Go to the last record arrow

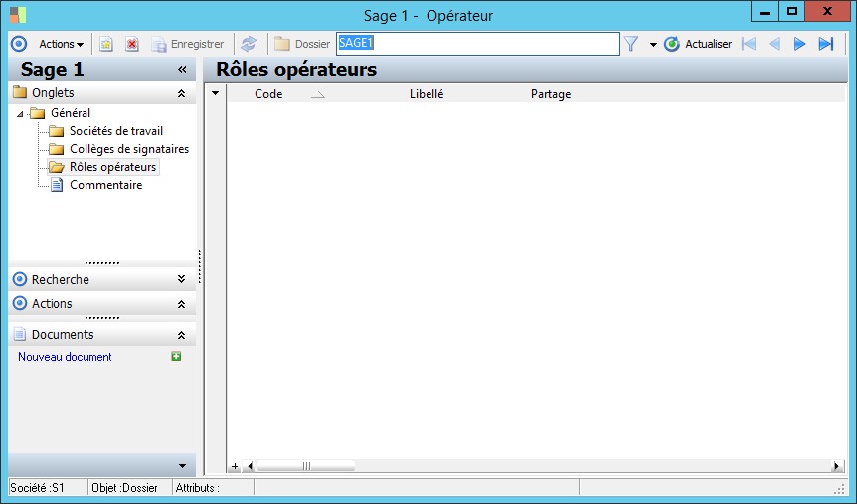[x=826, y=44]
